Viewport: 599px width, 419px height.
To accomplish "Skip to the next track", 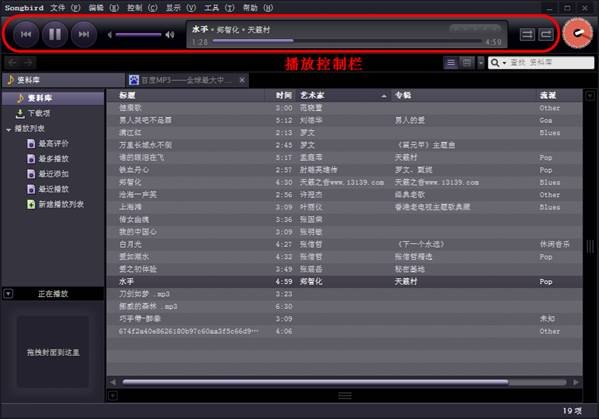I will coord(84,34).
